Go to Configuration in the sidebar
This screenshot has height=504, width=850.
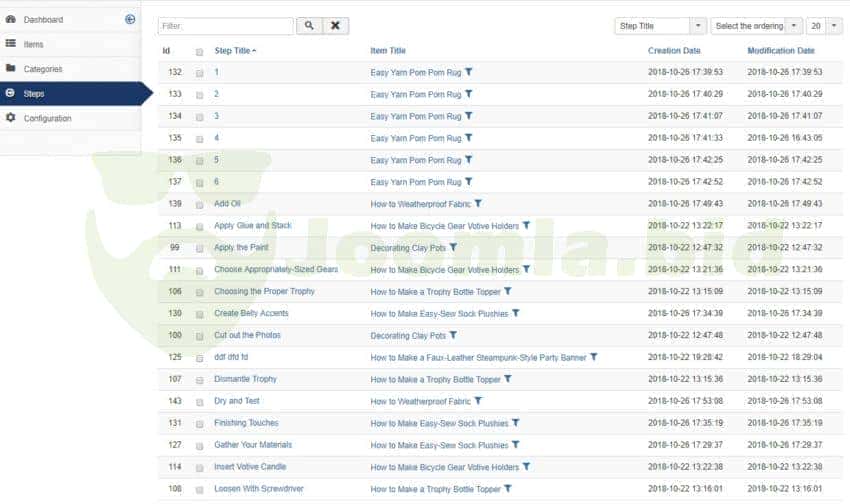(49, 118)
